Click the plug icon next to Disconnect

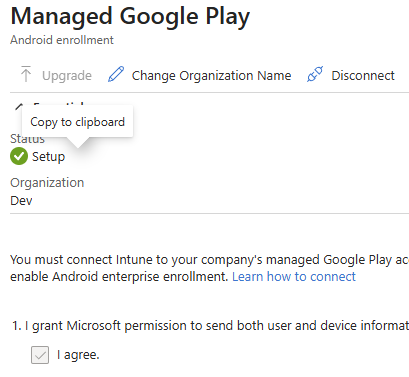[315, 74]
